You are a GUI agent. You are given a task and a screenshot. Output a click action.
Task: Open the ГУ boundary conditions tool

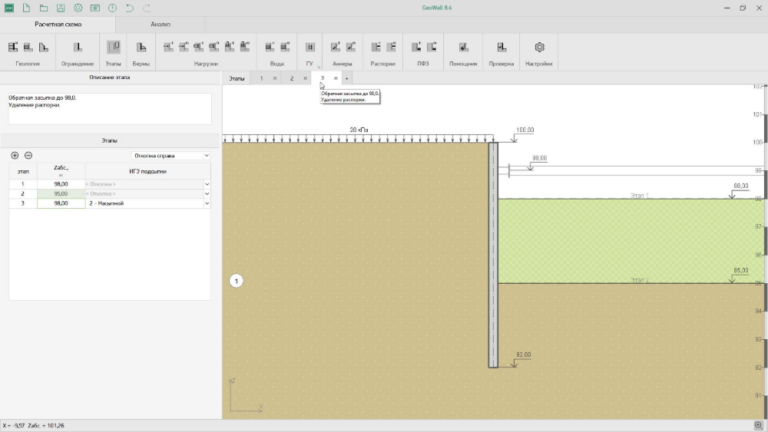click(x=310, y=47)
